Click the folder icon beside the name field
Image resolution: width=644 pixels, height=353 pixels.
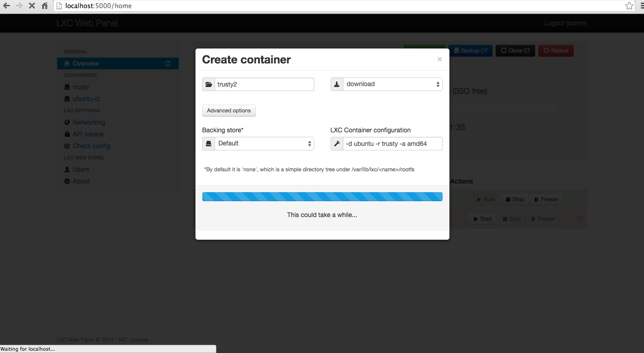209,84
